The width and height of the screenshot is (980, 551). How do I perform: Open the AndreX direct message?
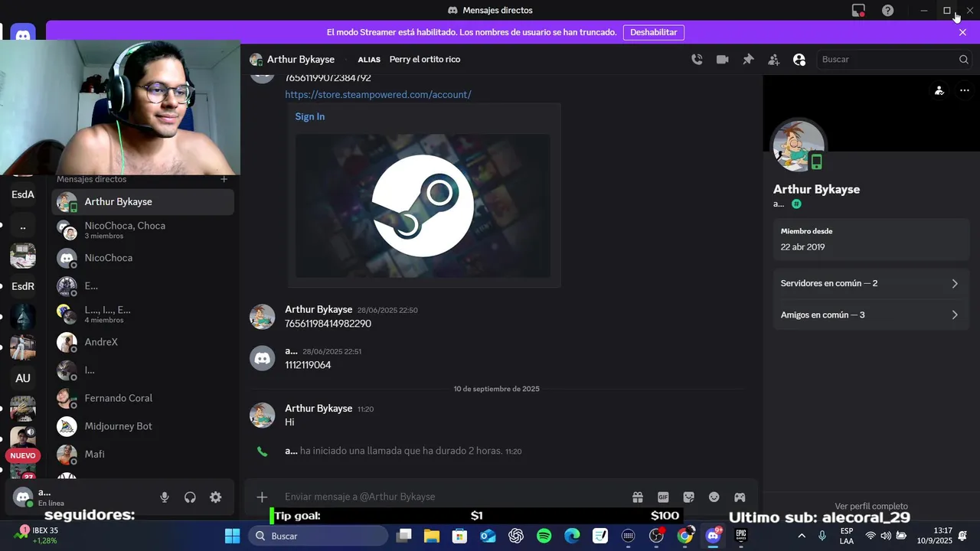point(142,342)
